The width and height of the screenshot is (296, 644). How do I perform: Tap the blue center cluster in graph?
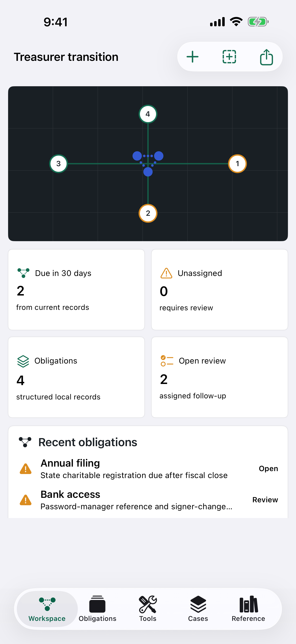pyautogui.click(x=148, y=163)
